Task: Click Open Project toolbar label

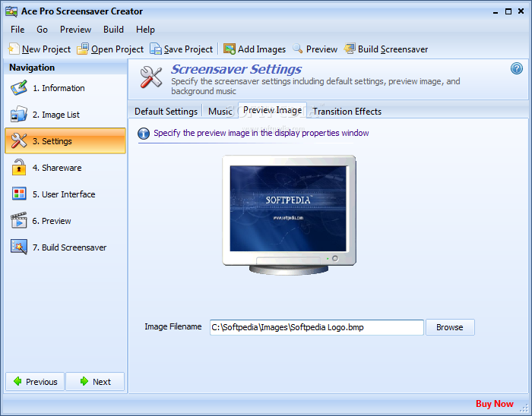Action: (117, 49)
